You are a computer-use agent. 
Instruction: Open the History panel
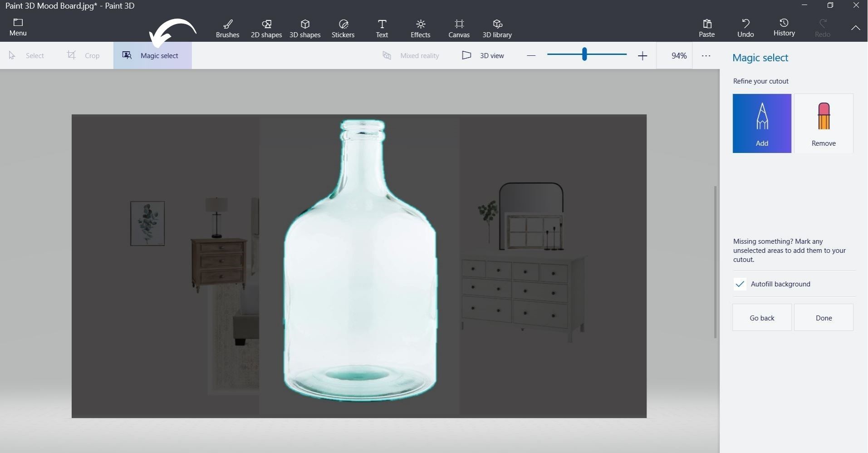[784, 27]
